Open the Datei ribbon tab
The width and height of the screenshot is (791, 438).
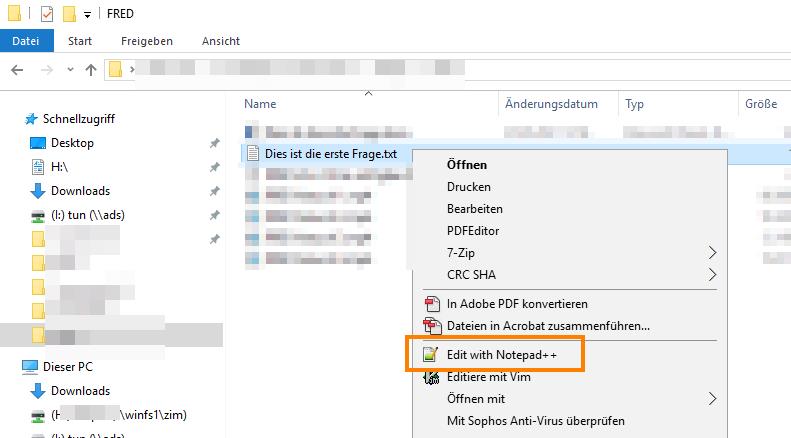[x=26, y=41]
